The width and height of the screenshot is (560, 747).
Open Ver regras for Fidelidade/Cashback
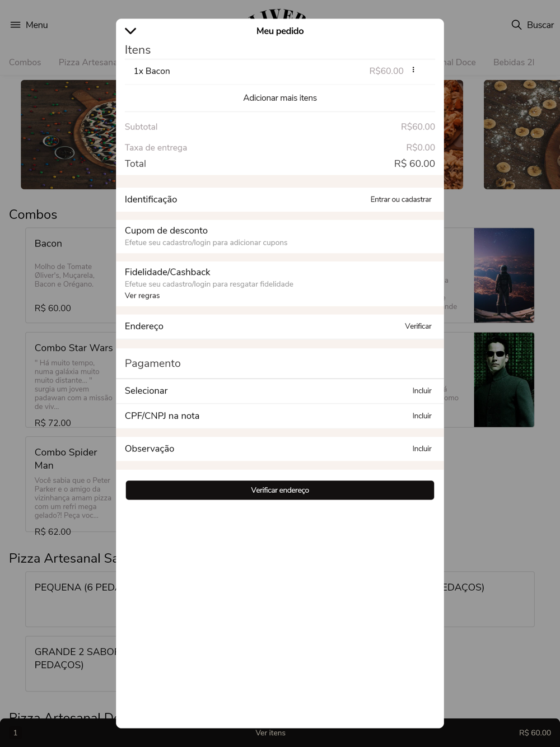tap(142, 296)
